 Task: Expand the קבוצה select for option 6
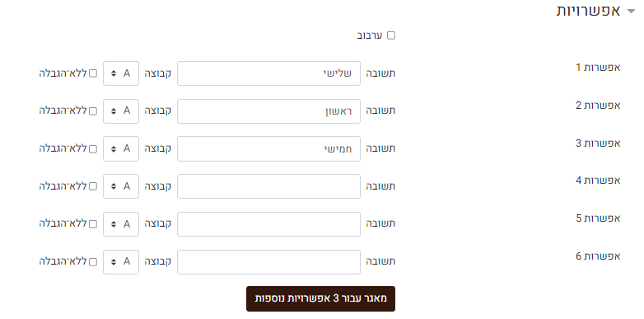click(121, 262)
